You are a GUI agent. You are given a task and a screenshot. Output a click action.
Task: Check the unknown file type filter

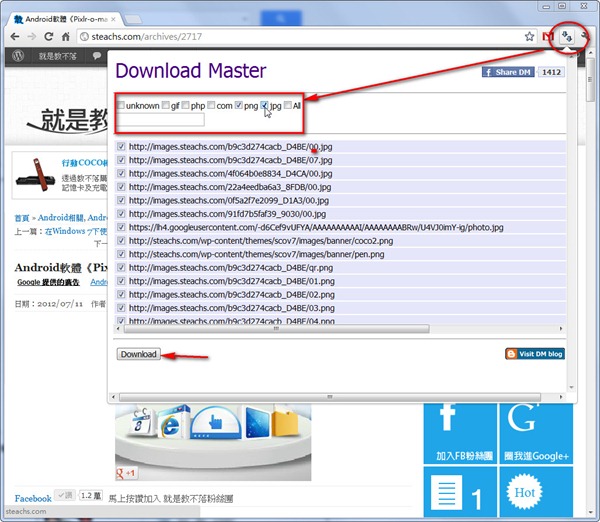pos(121,105)
